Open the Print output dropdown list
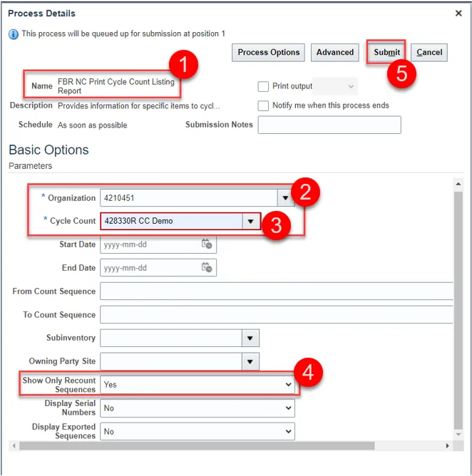 point(335,86)
